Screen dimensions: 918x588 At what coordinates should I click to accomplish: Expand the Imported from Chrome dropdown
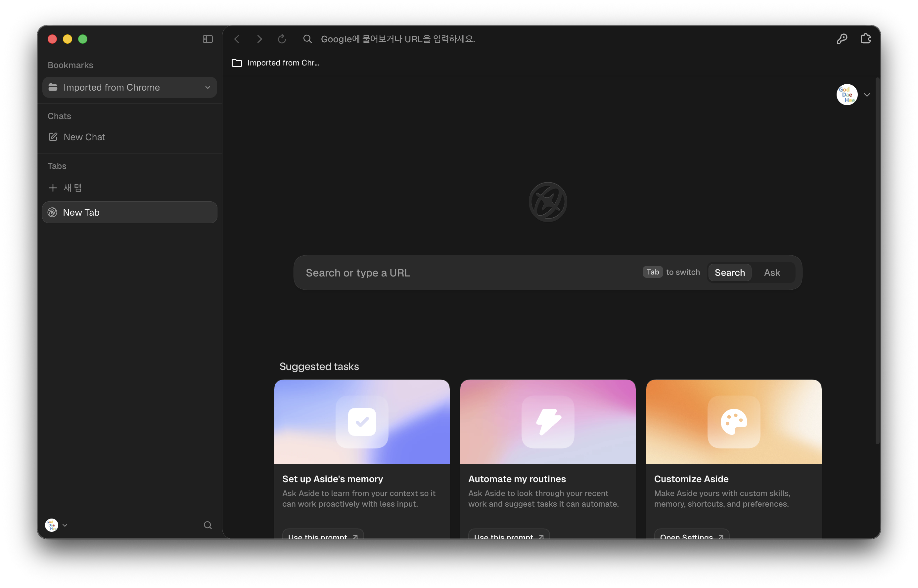click(x=207, y=87)
